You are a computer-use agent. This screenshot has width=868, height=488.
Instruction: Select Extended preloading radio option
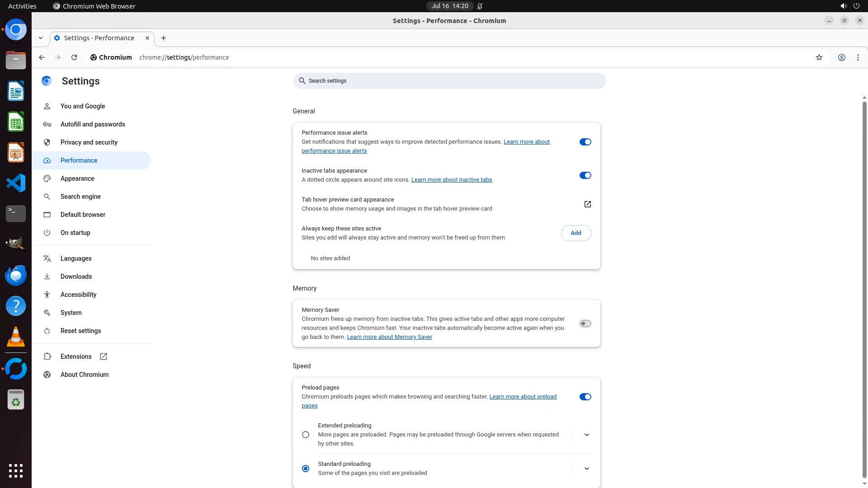pyautogui.click(x=306, y=435)
